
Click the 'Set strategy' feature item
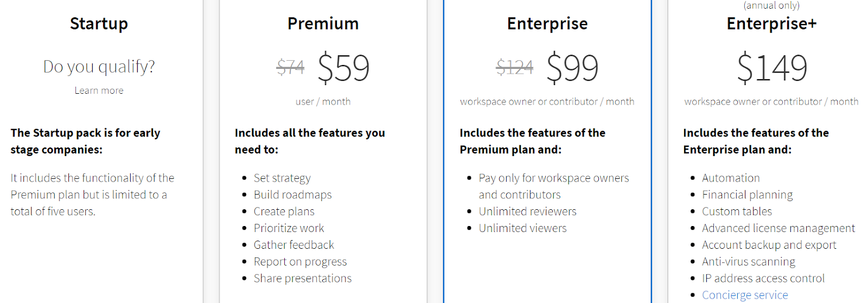282,178
